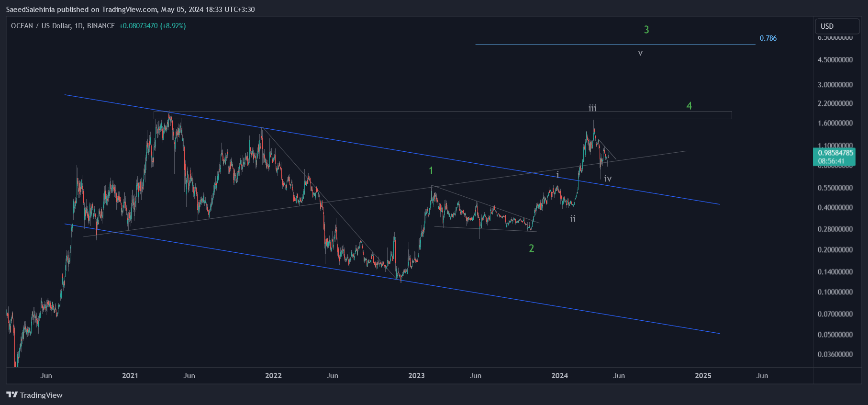Viewport: 868px width, 405px height.
Task: Click the 0.55000000 price axis label
Action: click(835, 188)
